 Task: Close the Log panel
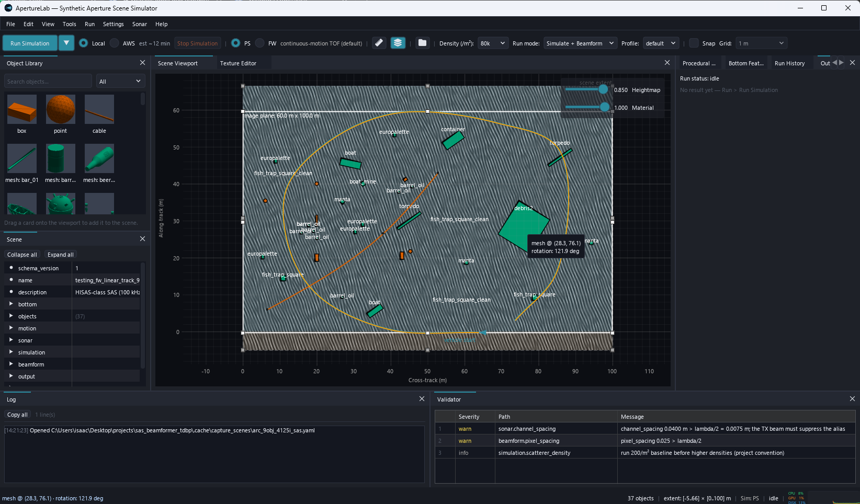pyautogui.click(x=422, y=399)
